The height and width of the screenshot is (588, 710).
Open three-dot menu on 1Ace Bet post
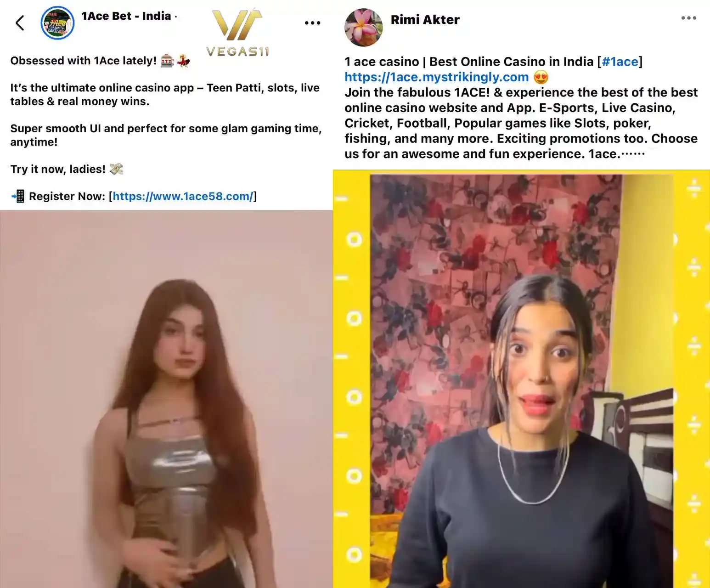pyautogui.click(x=312, y=23)
